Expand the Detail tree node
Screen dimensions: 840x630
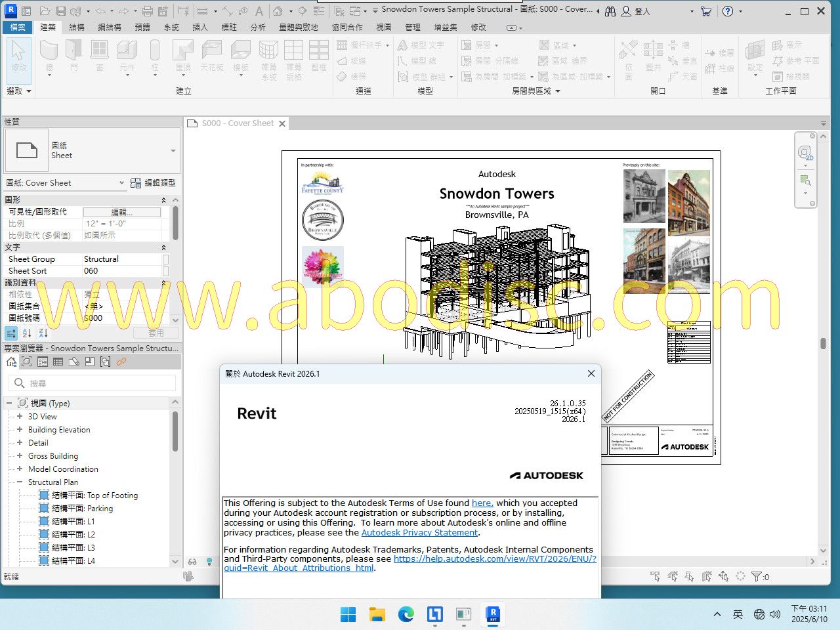point(20,443)
